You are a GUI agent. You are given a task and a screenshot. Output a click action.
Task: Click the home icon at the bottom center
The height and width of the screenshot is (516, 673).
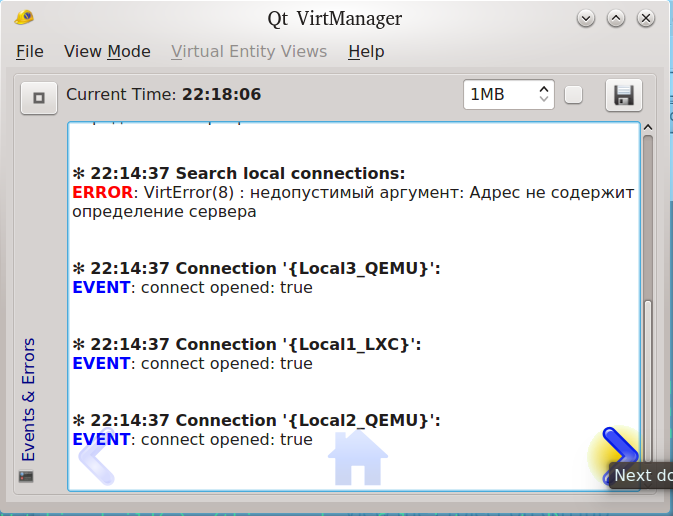point(358,458)
